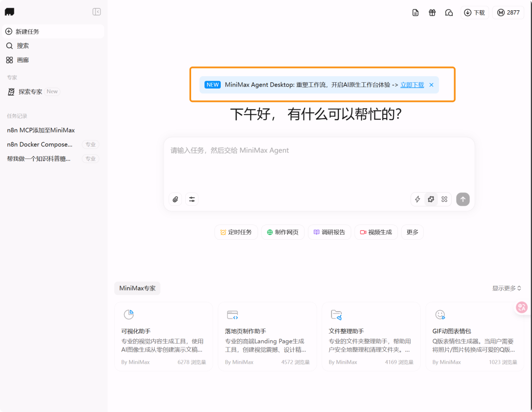Open the feedback chat bubble icon
Screen dimensions: 532x412
(x=449, y=12)
